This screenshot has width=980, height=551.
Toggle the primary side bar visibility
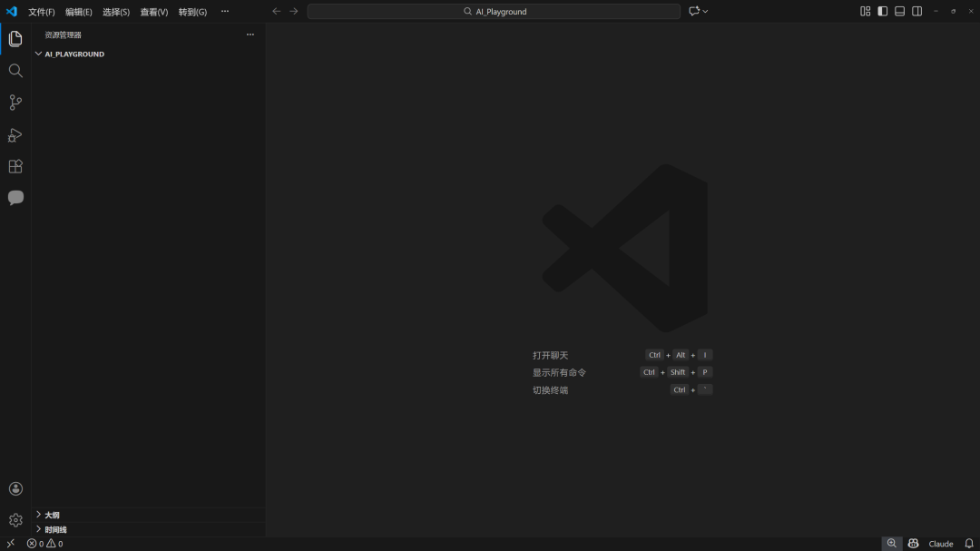pos(882,12)
